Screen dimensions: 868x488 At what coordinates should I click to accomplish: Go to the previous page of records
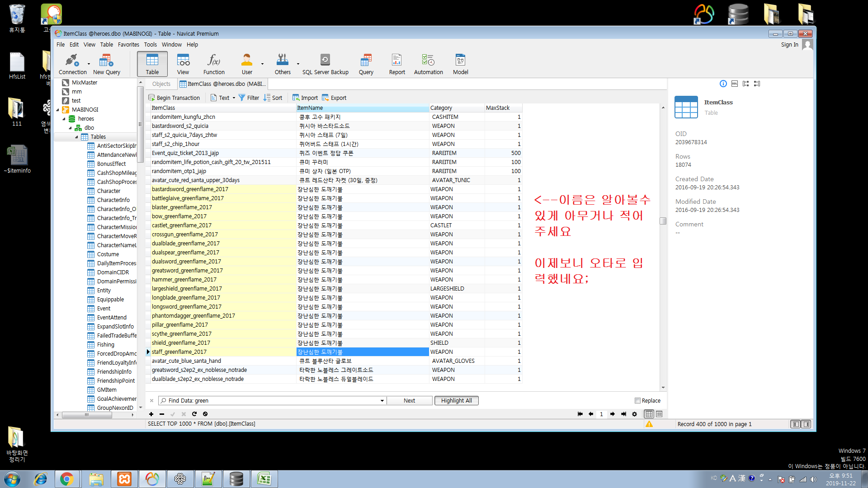coord(591,414)
